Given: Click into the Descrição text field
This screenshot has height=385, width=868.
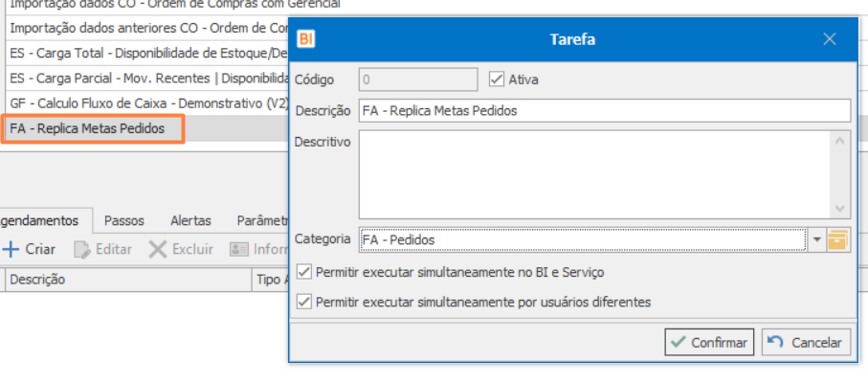Looking at the screenshot, I should click(x=604, y=111).
